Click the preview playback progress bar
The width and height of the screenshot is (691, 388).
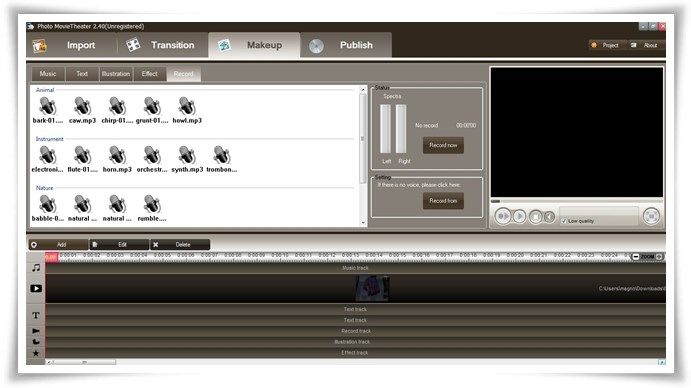click(576, 201)
